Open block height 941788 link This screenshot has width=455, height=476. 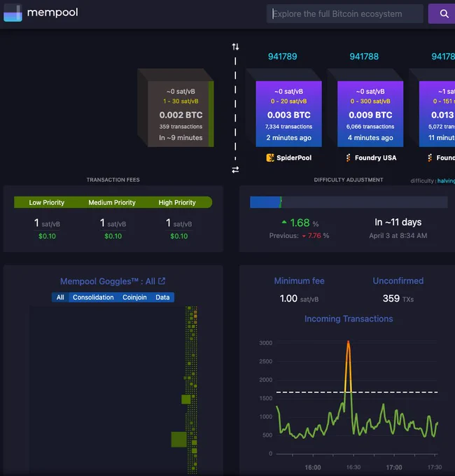364,57
